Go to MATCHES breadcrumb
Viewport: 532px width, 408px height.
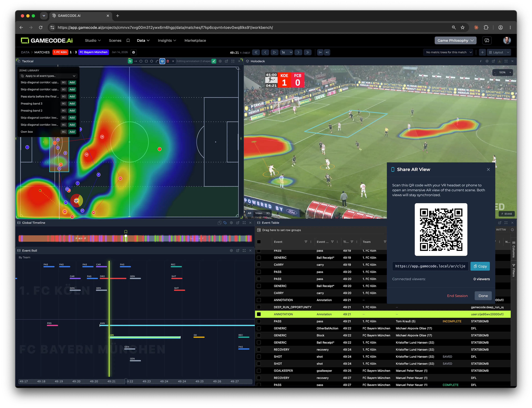pyautogui.click(x=42, y=52)
